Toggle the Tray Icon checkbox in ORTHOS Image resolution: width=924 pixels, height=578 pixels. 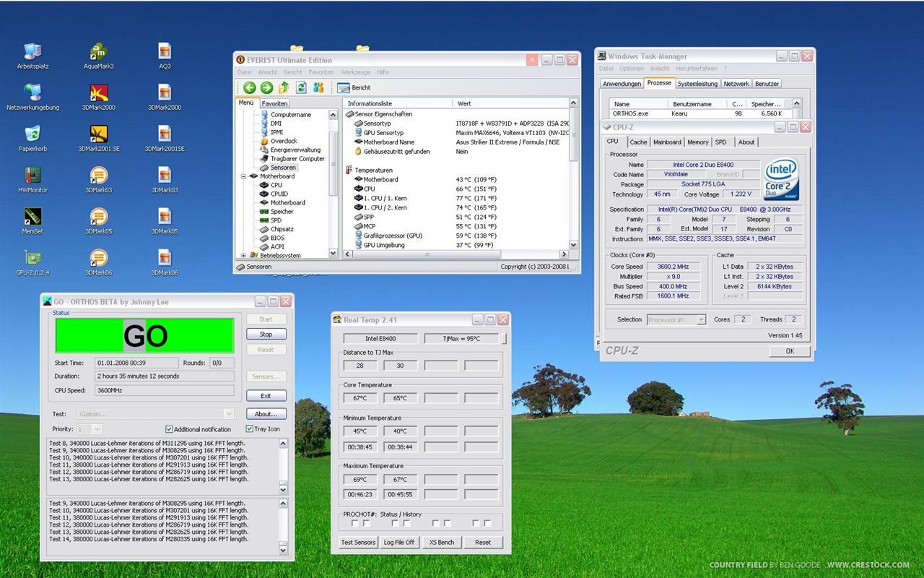click(x=250, y=429)
